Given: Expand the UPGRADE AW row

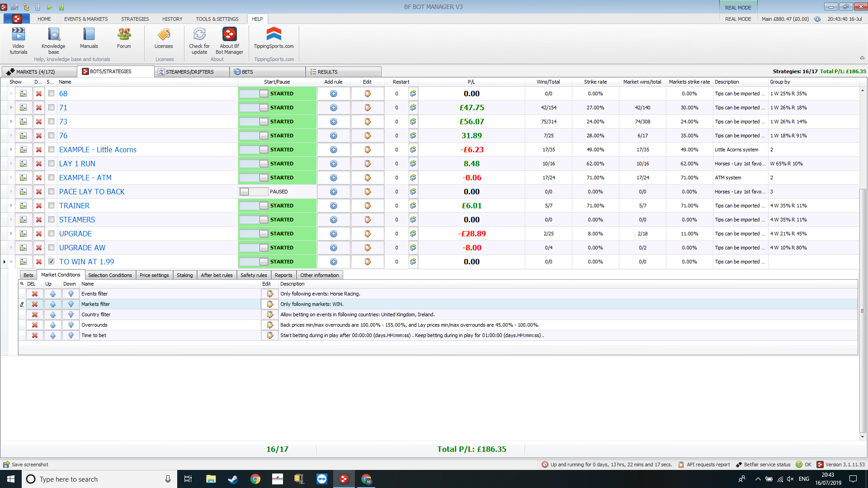Looking at the screenshot, I should tap(11, 248).
